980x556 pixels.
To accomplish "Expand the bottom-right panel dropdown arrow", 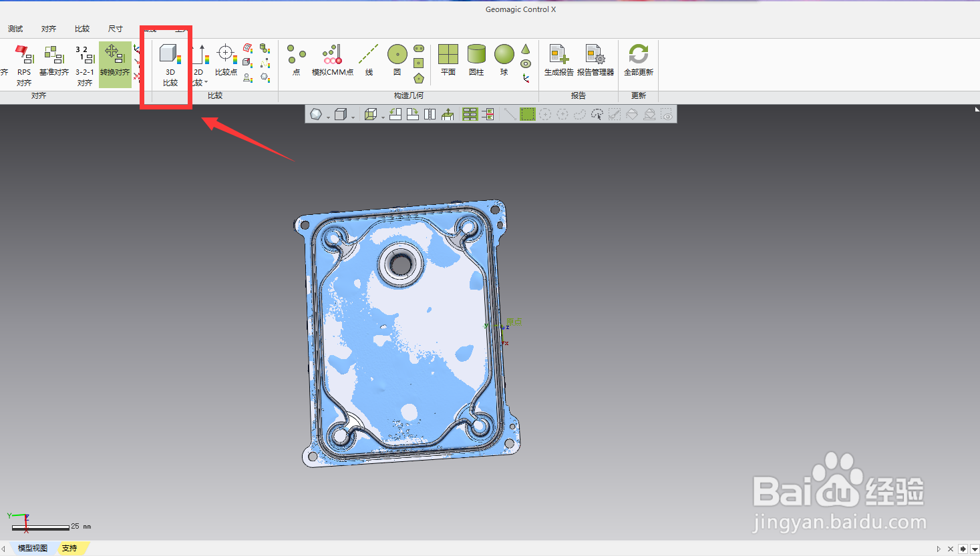I will [975, 549].
